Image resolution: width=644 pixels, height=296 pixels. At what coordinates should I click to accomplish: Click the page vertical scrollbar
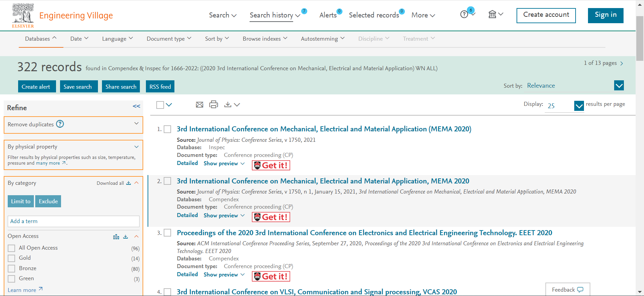coord(640,39)
